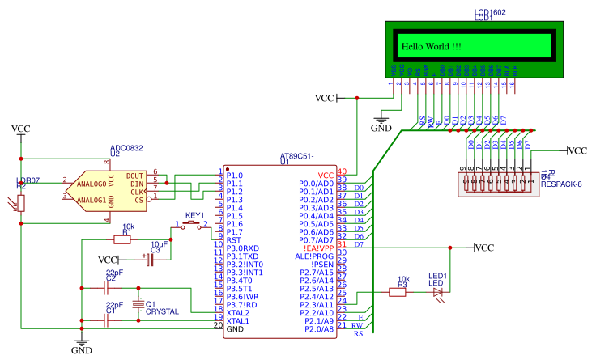Click the DOUT pin label on ADC0832
The image size is (596, 364).
click(x=134, y=176)
